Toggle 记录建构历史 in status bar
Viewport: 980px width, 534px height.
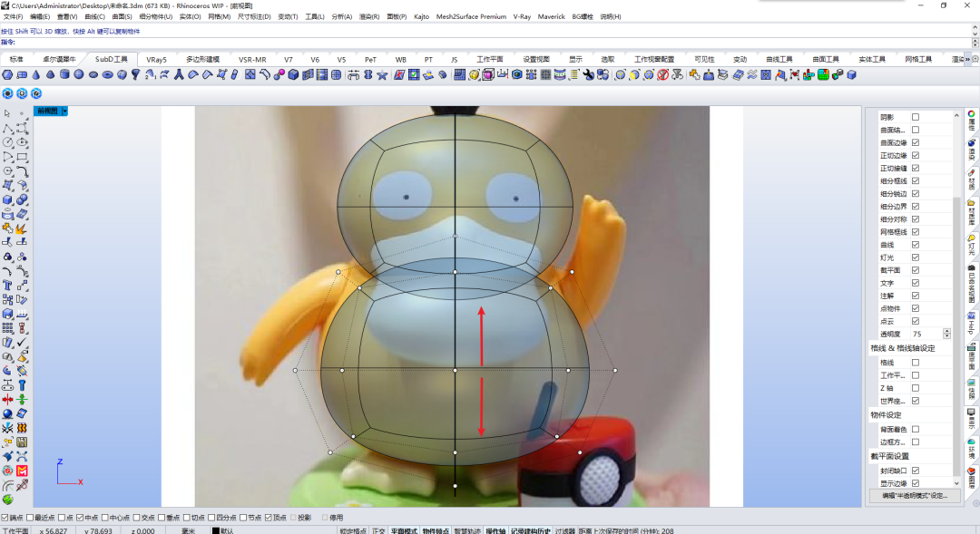tap(531, 531)
